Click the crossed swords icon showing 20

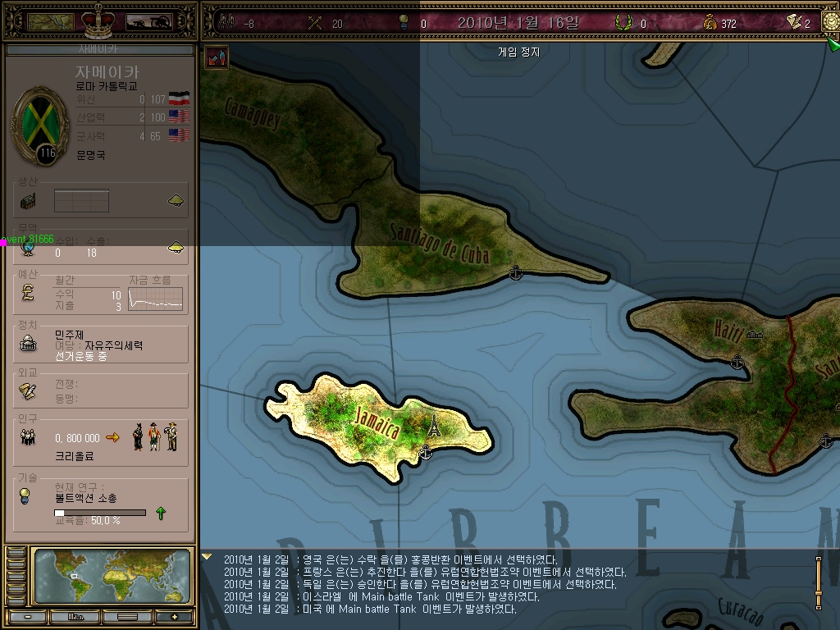tap(315, 23)
